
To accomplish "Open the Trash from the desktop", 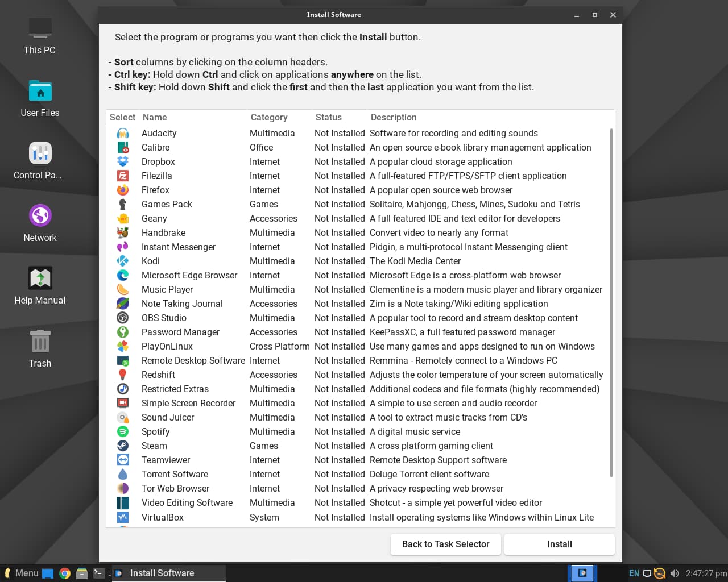I will tap(40, 341).
